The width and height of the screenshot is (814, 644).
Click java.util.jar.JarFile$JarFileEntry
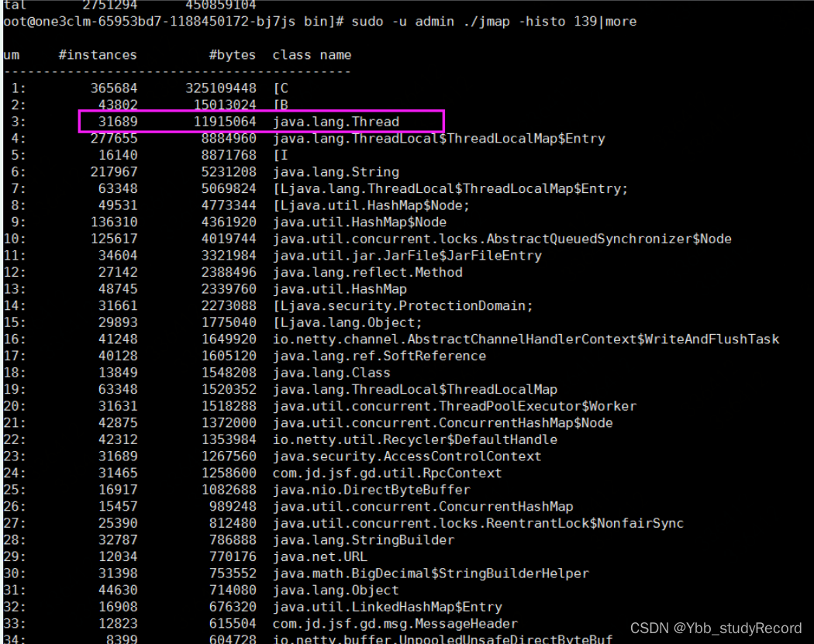pos(407,255)
